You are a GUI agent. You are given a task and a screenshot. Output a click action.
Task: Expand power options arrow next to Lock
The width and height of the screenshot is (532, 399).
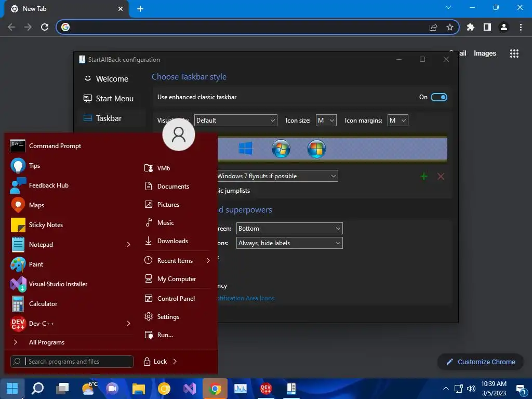(175, 362)
